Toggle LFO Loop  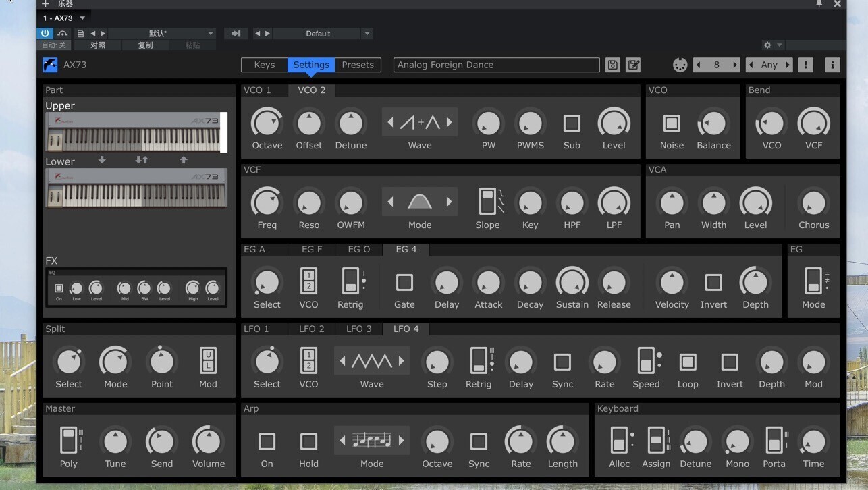(688, 362)
